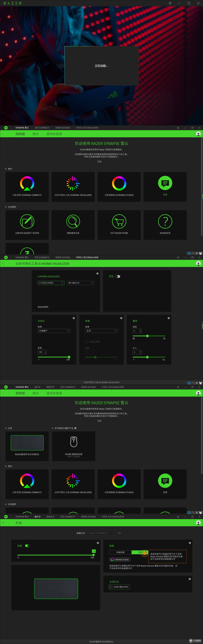Collapse the 设备 section
The height and width of the screenshot is (644, 203).
[6, 428]
